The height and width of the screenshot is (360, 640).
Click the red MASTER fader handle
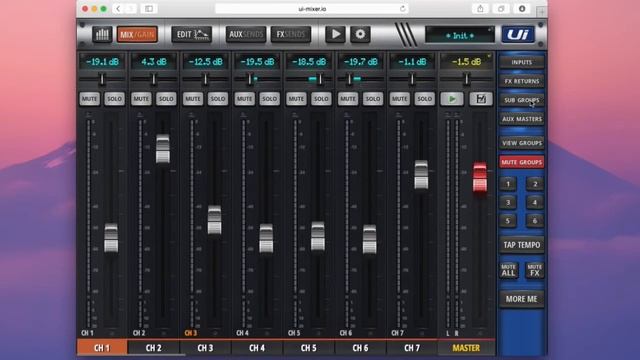(x=480, y=177)
